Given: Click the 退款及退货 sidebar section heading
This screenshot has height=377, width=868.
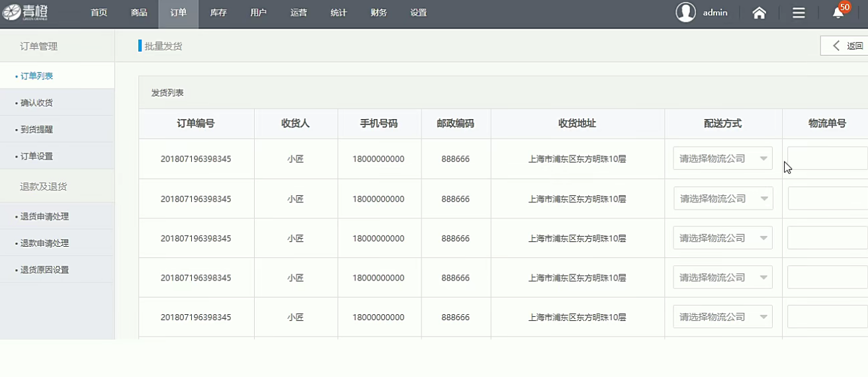Looking at the screenshot, I should point(44,187).
